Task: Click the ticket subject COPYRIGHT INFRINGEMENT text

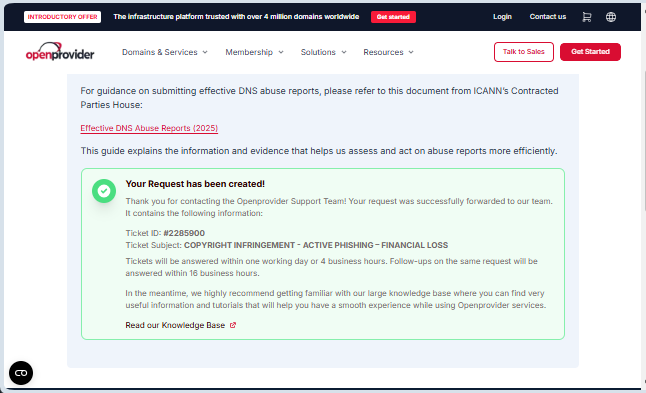Action: click(316, 245)
